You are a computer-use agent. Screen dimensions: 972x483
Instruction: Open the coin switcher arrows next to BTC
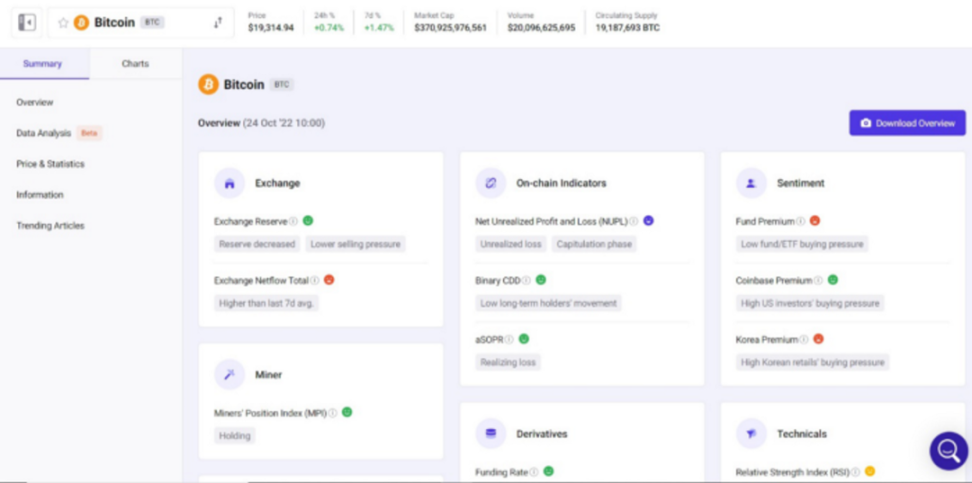tap(217, 23)
